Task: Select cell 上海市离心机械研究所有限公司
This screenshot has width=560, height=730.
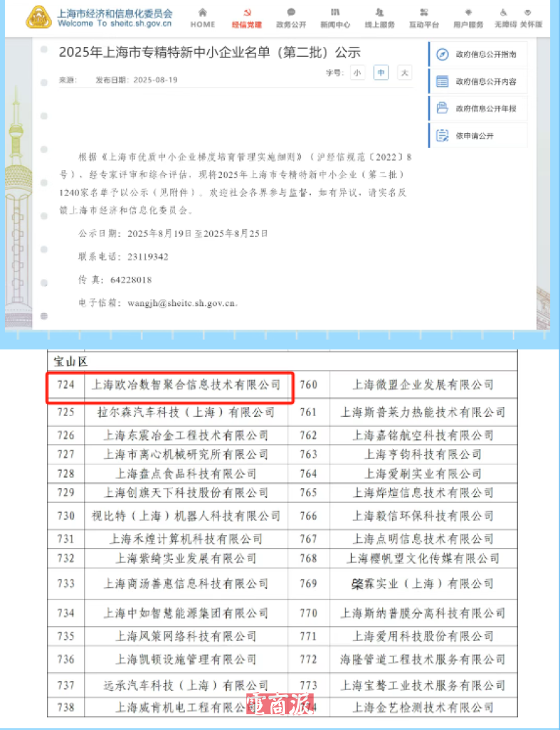Action: pyautogui.click(x=186, y=455)
